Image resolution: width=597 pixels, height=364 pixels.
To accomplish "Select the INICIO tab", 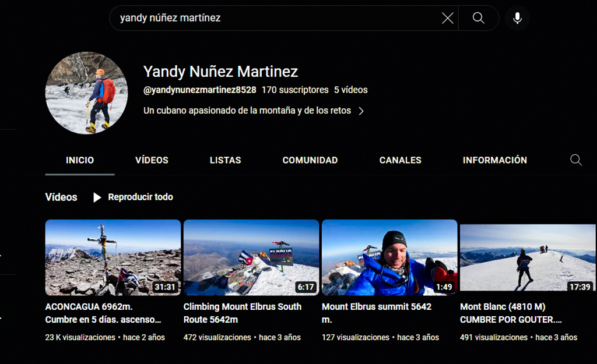I will point(80,160).
